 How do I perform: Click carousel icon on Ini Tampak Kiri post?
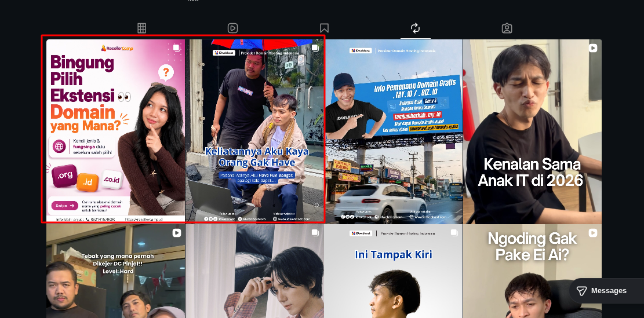454,233
